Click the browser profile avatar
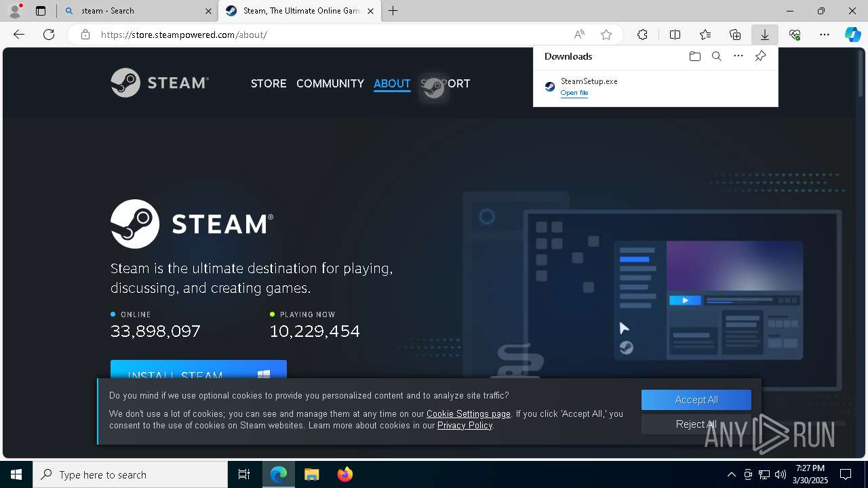 [14, 11]
